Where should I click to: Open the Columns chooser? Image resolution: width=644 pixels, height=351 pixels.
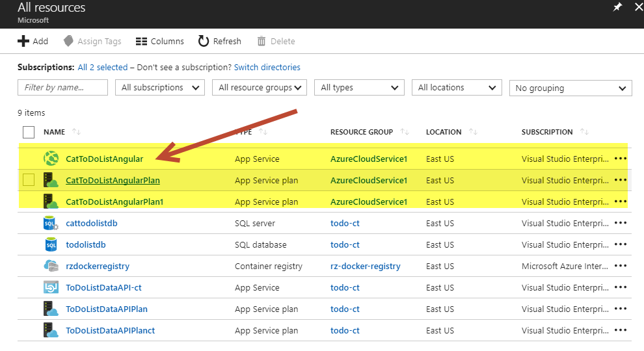[160, 41]
